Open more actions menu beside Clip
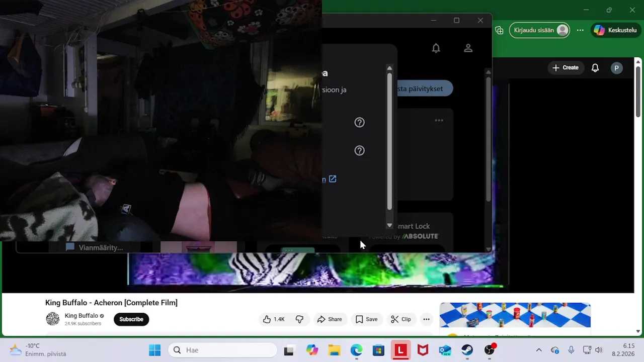Viewport: 644px width, 362px height. [x=426, y=319]
